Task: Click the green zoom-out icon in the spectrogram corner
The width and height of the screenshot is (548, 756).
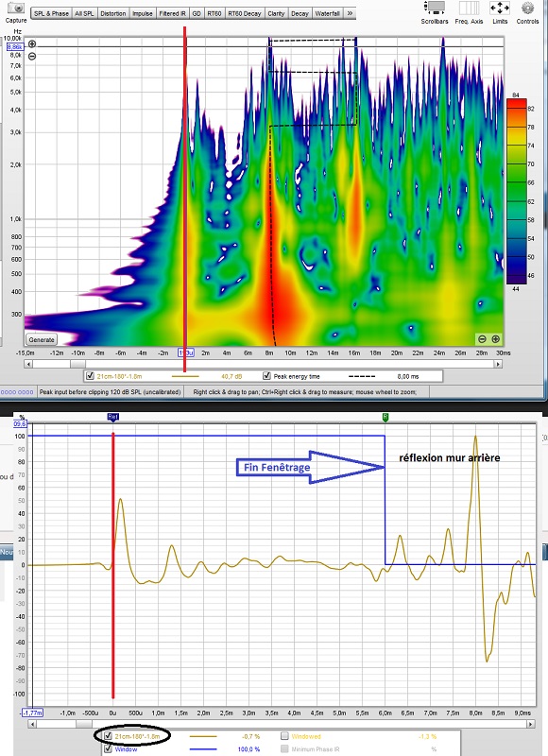Action: click(482, 339)
